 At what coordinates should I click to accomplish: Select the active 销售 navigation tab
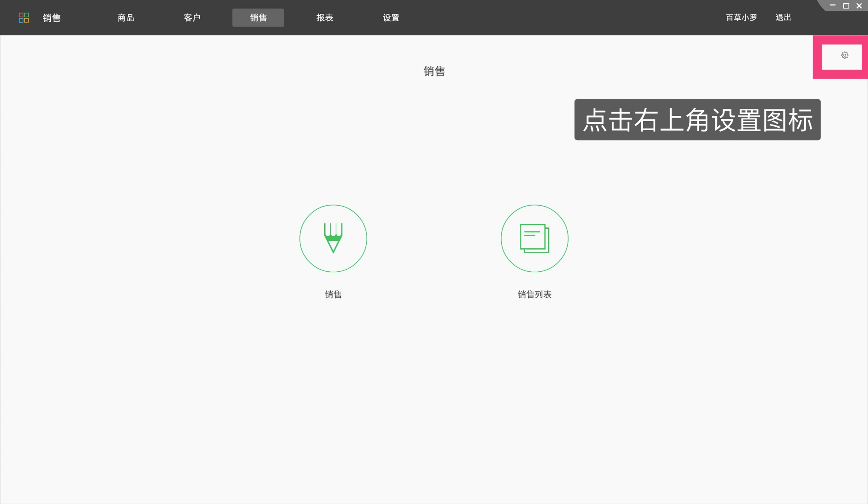(258, 17)
